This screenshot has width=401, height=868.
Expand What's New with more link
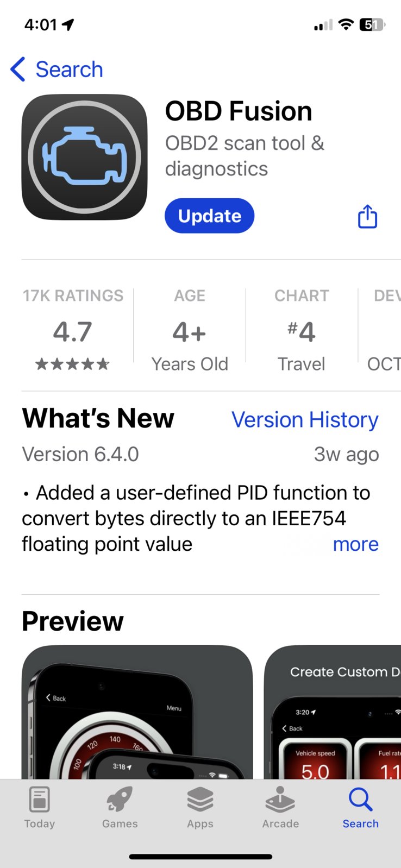click(355, 544)
